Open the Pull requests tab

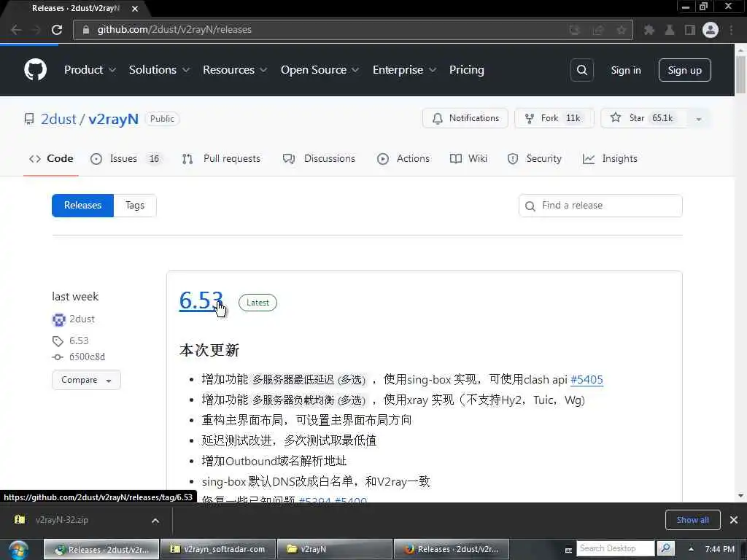(x=222, y=158)
